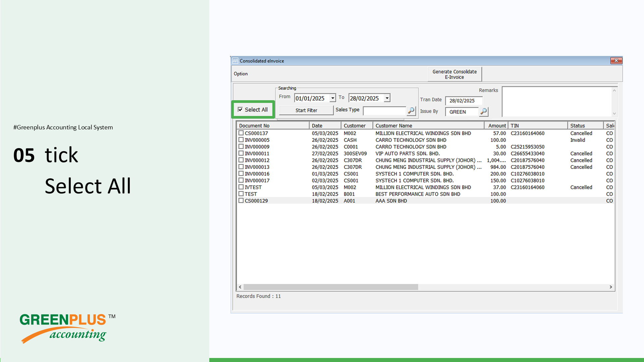Tick the checkbox for INV000017
The width and height of the screenshot is (644, 362).
point(241,180)
